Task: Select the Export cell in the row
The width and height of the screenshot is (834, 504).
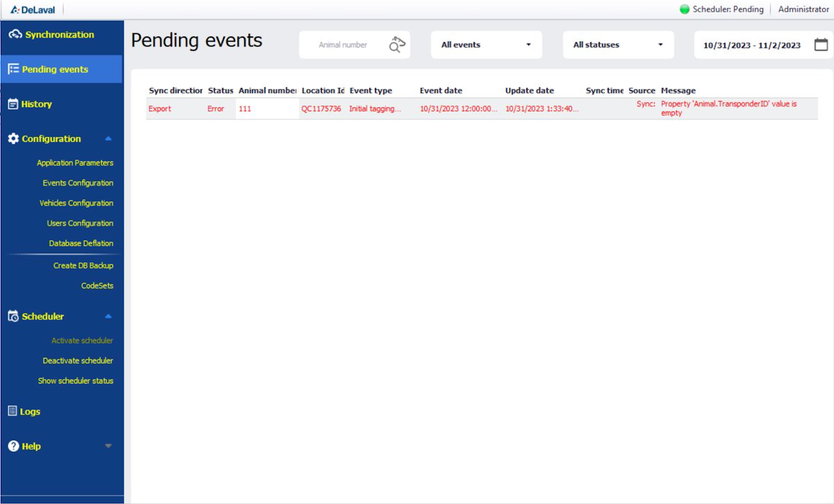Action: (x=160, y=109)
